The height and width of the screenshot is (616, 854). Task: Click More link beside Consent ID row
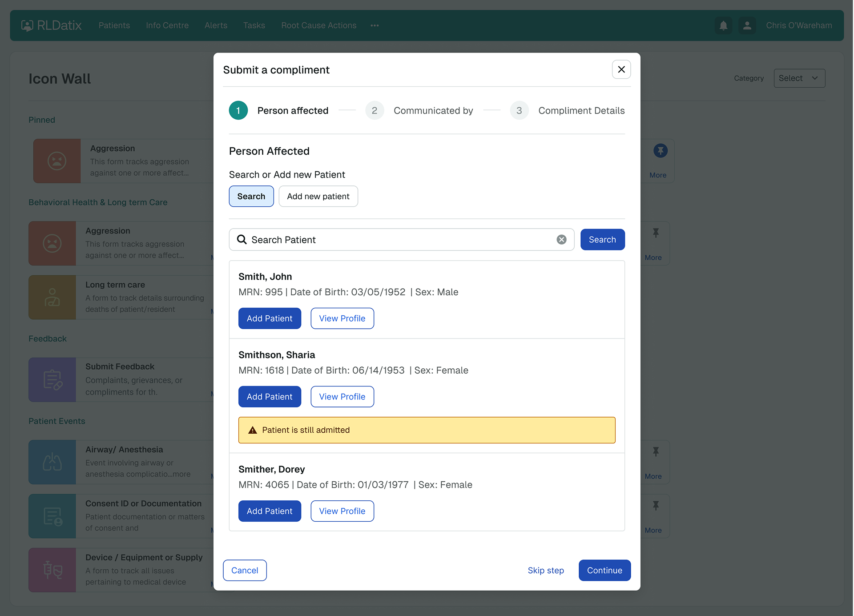(x=653, y=530)
